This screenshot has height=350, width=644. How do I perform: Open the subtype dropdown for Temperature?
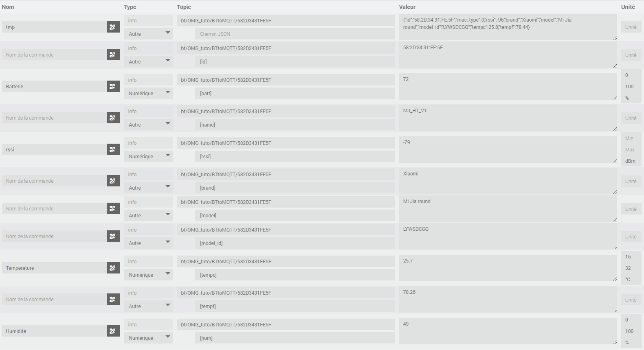click(149, 275)
